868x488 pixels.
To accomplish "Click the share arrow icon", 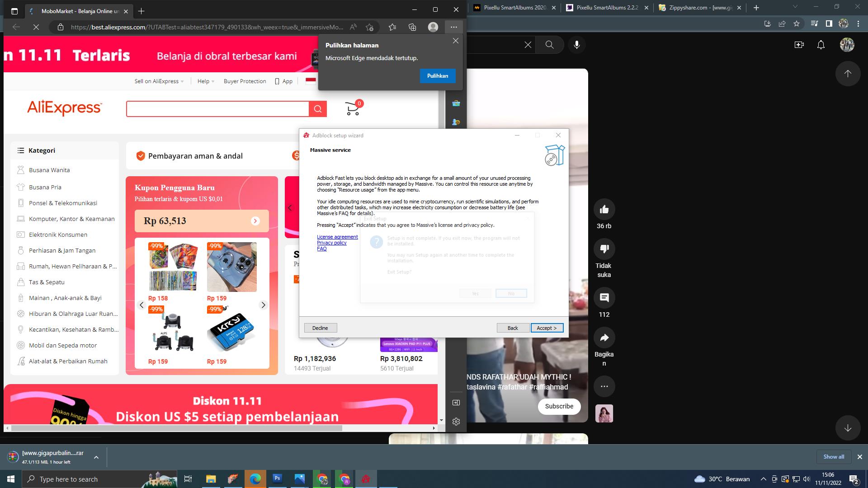I will [x=604, y=338].
